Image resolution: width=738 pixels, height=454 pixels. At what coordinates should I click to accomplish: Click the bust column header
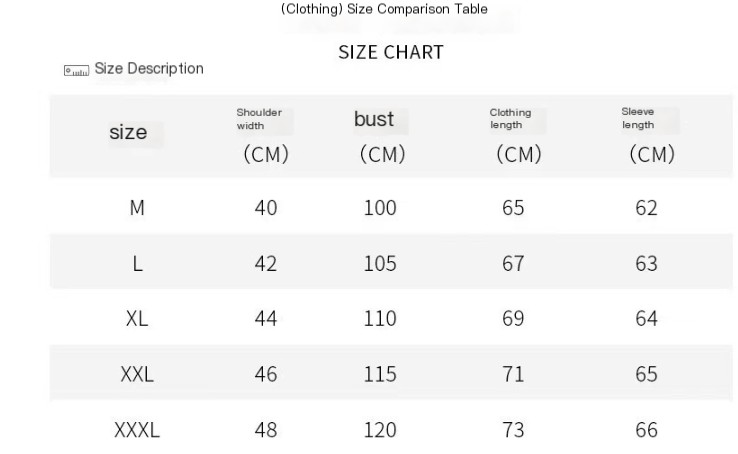coord(374,119)
